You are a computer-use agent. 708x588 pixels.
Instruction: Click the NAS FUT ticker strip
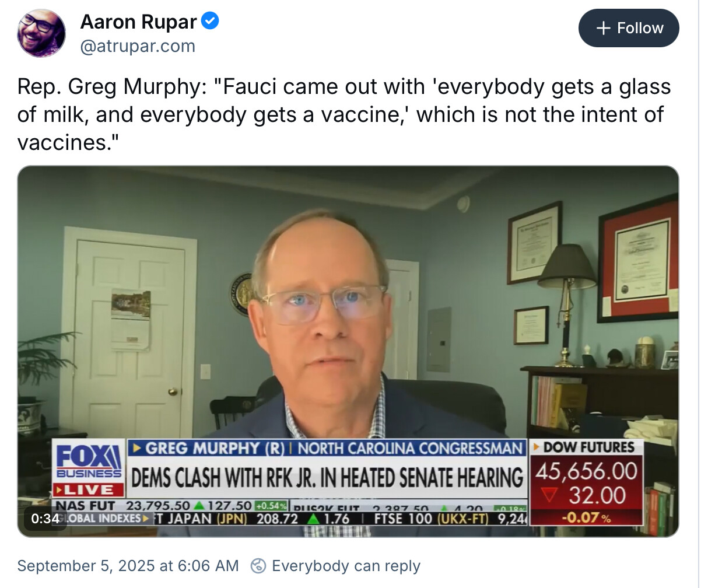(x=170, y=505)
